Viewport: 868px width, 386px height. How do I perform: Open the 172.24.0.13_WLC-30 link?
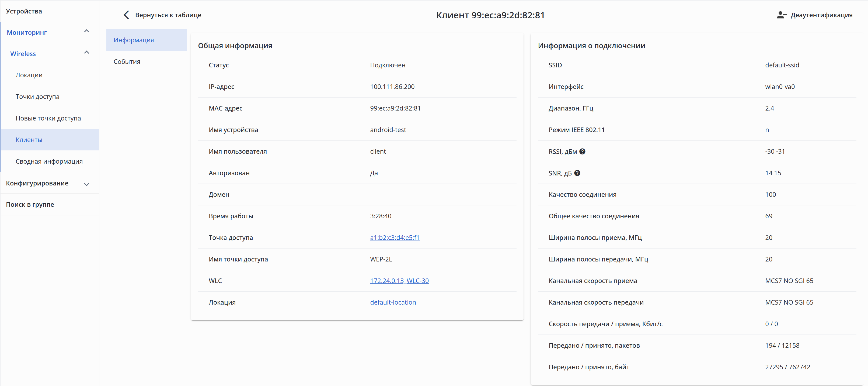click(x=399, y=281)
